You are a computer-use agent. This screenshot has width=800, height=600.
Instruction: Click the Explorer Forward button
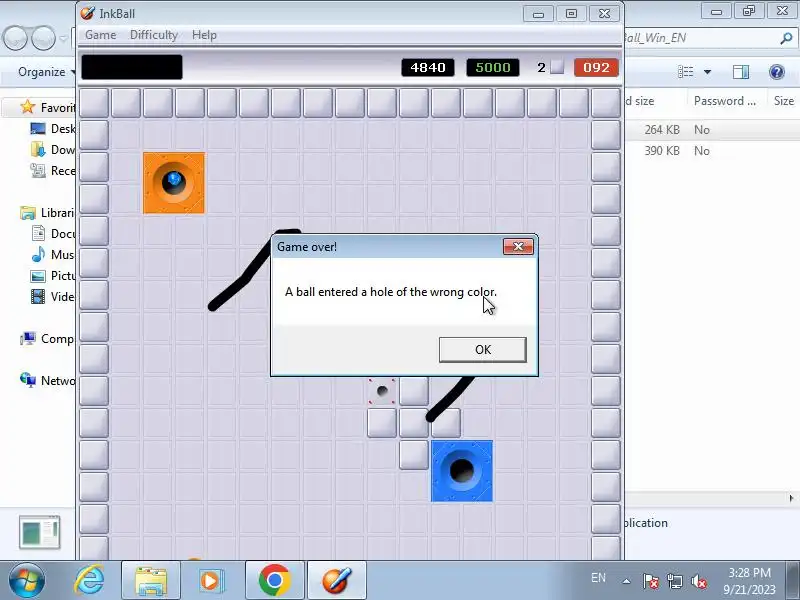tap(43, 38)
